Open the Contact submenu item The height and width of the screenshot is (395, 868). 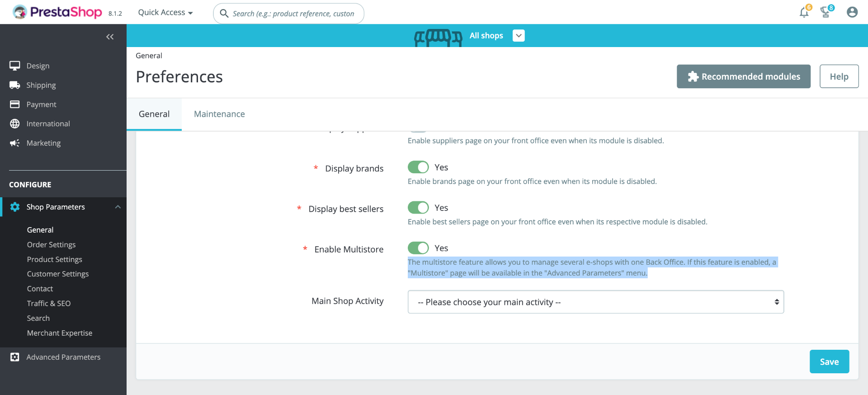click(40, 289)
